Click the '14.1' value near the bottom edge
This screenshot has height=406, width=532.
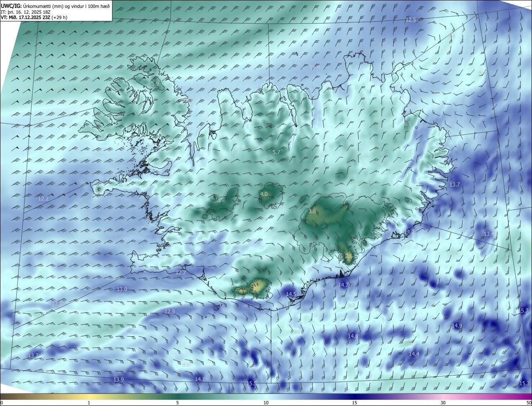[x=200, y=379]
